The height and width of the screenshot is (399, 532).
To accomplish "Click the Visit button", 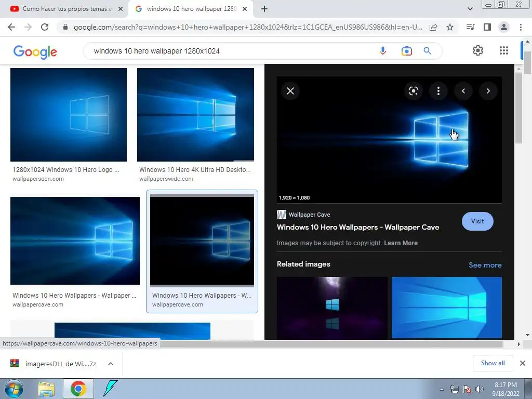I will point(477,221).
